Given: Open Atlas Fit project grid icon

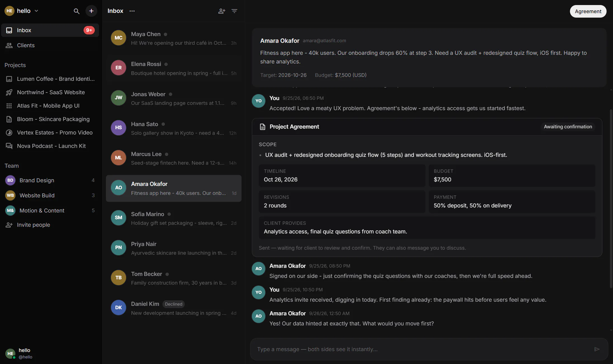Looking at the screenshot, I should (9, 106).
